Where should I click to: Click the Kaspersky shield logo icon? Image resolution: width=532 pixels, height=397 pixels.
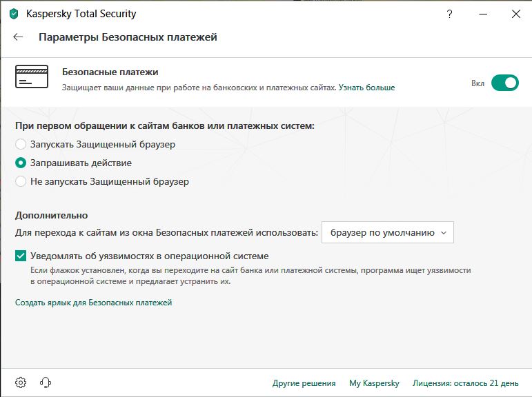[x=14, y=14]
